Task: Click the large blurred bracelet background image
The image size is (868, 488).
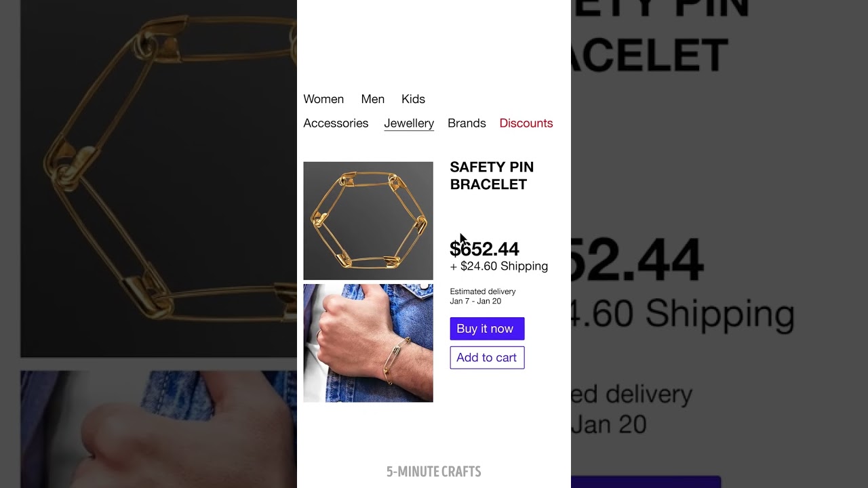Action: (x=159, y=178)
